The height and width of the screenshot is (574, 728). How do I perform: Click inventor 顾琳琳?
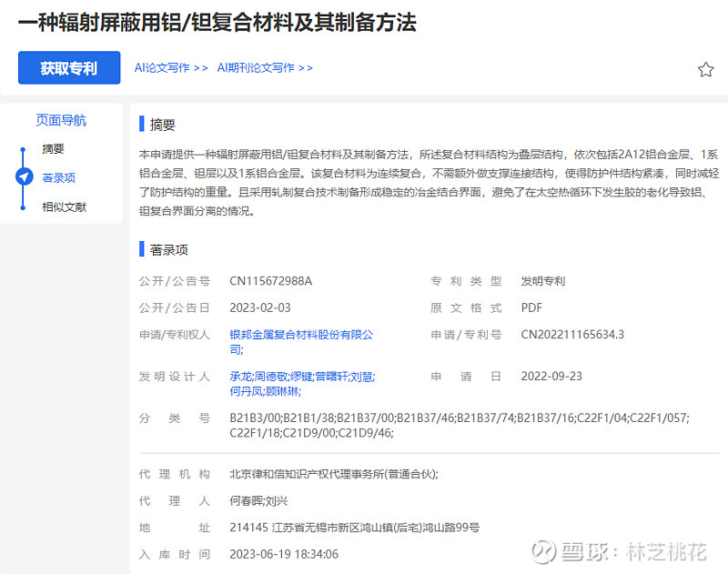[x=282, y=393]
